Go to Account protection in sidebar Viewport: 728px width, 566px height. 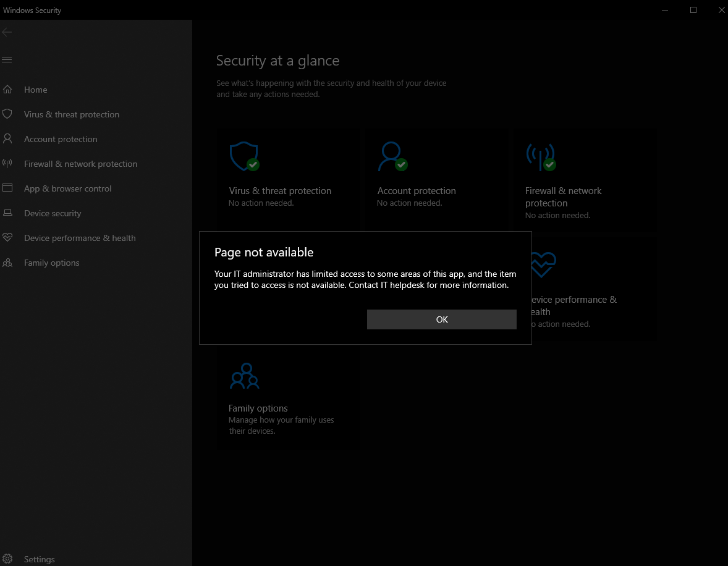[61, 139]
